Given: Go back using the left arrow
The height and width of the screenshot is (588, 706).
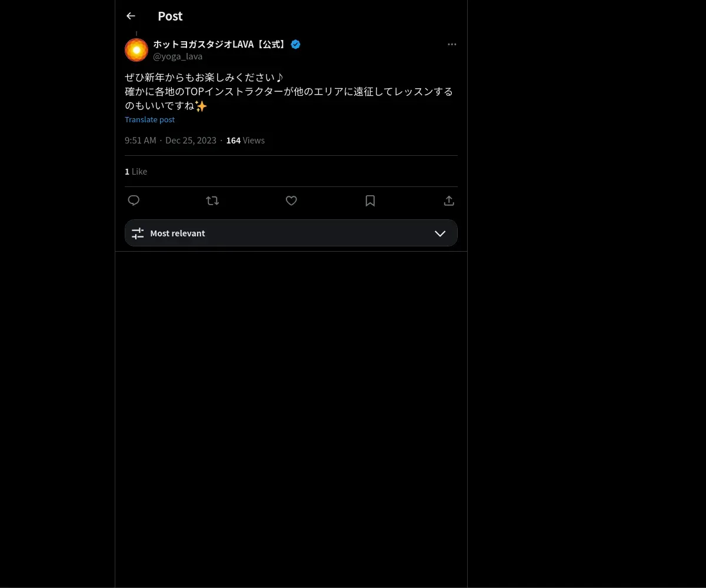Looking at the screenshot, I should pyautogui.click(x=131, y=16).
